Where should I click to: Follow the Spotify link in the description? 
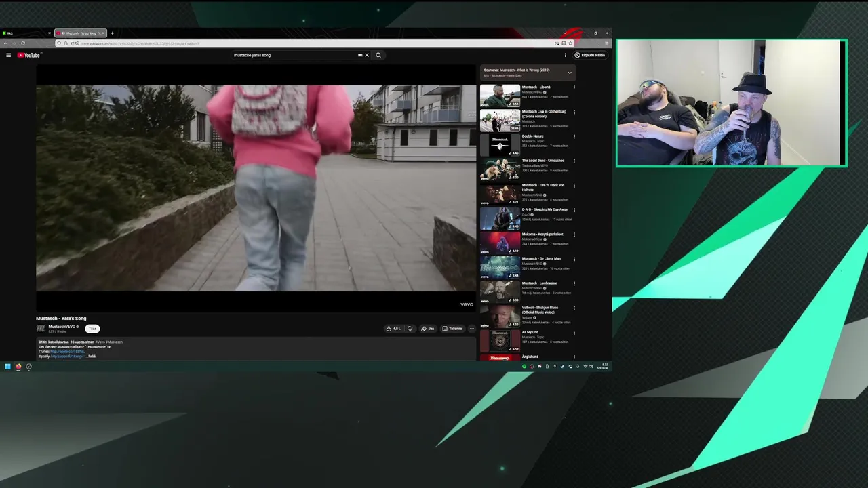[x=66, y=357]
